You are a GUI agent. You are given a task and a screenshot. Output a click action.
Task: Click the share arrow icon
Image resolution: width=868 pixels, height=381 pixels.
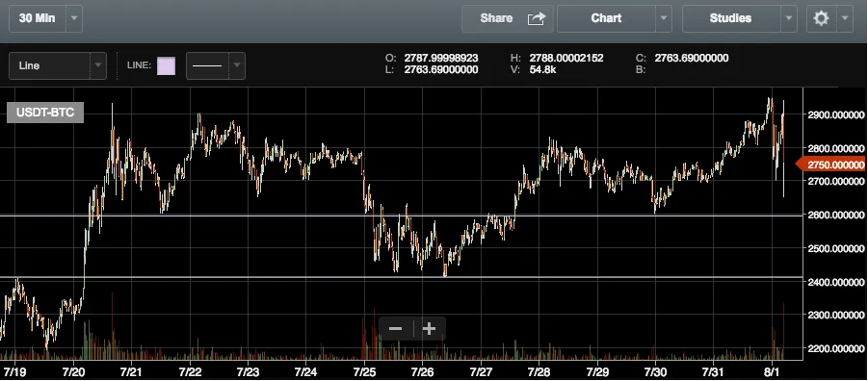(x=536, y=19)
